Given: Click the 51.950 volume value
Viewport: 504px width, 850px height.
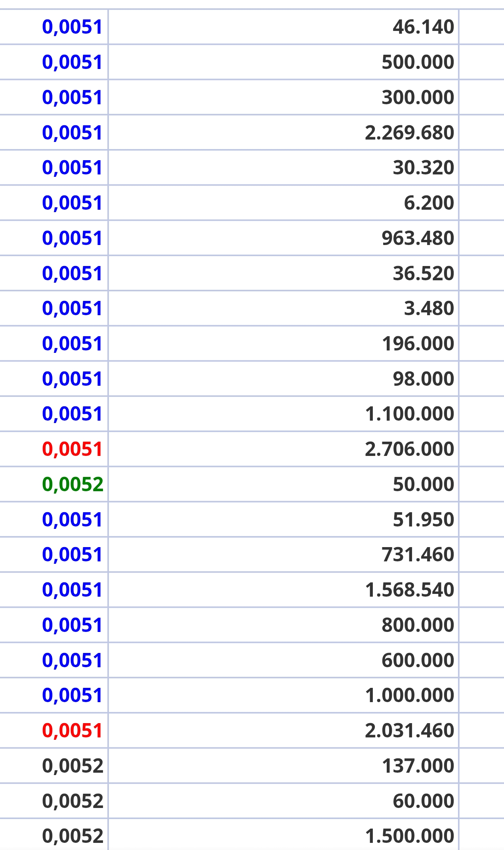Looking at the screenshot, I should click(x=423, y=519).
